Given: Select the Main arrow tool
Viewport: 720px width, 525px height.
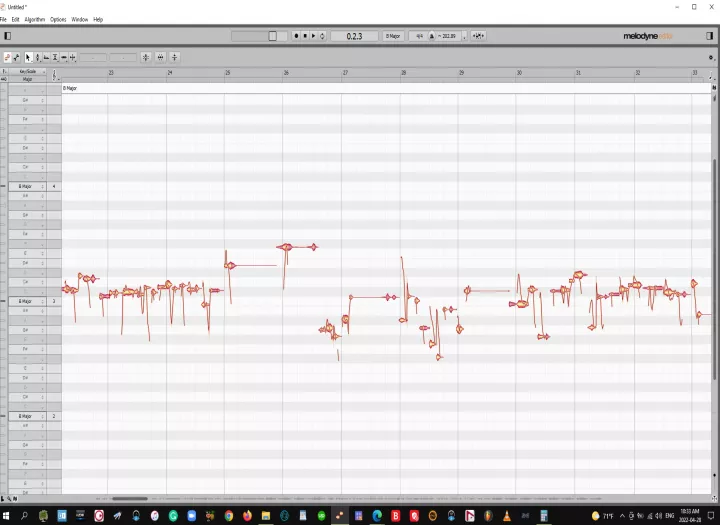Looking at the screenshot, I should (x=28, y=57).
